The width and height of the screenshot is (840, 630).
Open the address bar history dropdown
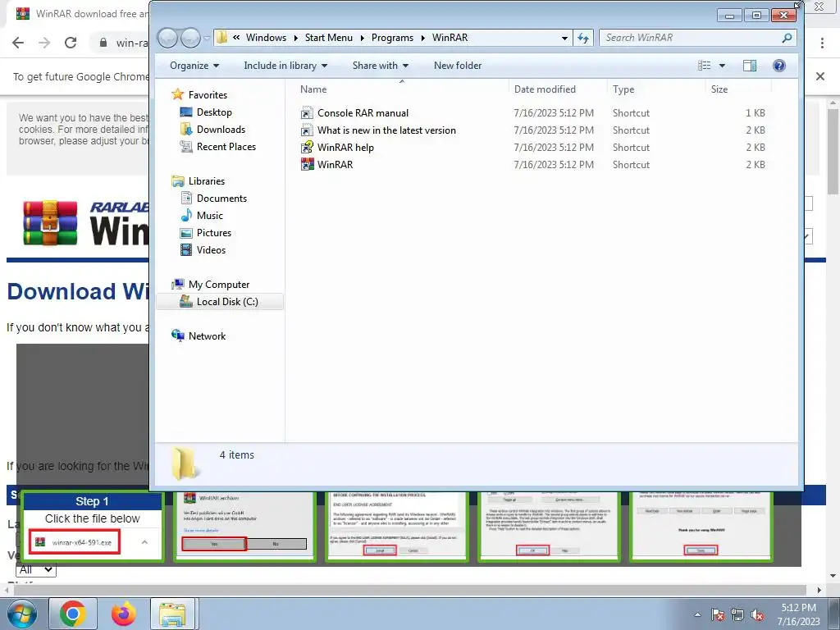tap(564, 38)
